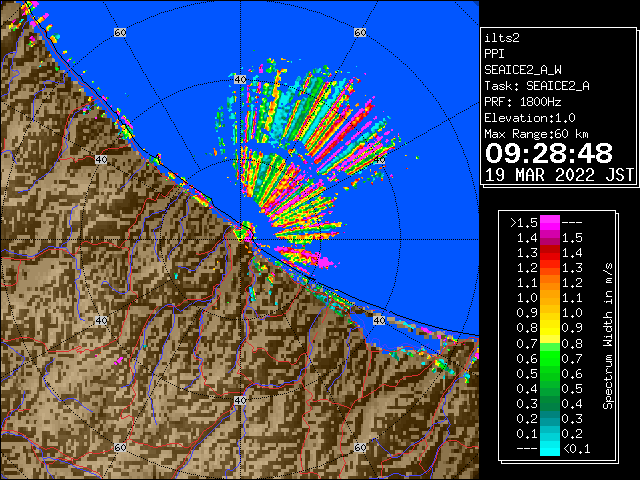The height and width of the screenshot is (480, 640).
Task: Pick the yellow 0.8–0.9 legend swatch
Action: click(550, 328)
